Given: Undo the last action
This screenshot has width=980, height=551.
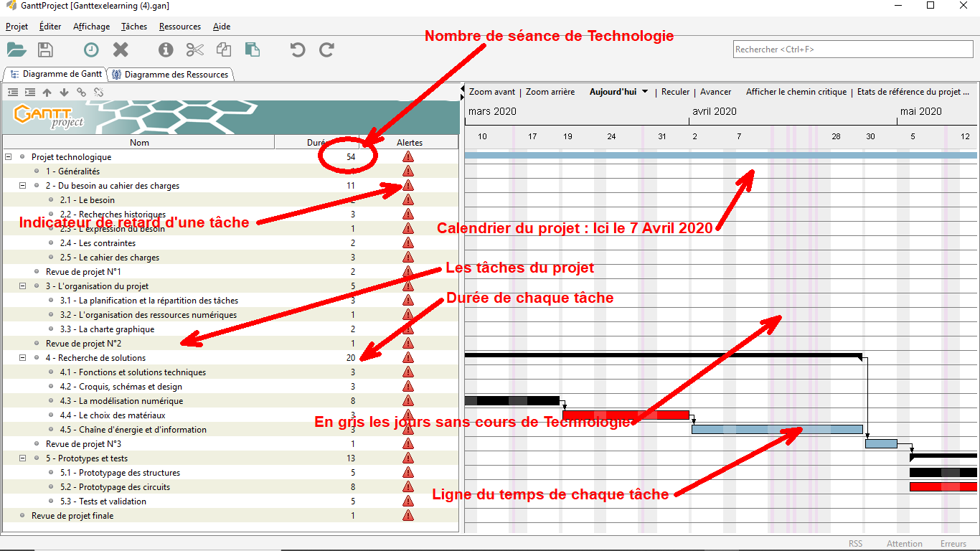Looking at the screenshot, I should (x=298, y=50).
